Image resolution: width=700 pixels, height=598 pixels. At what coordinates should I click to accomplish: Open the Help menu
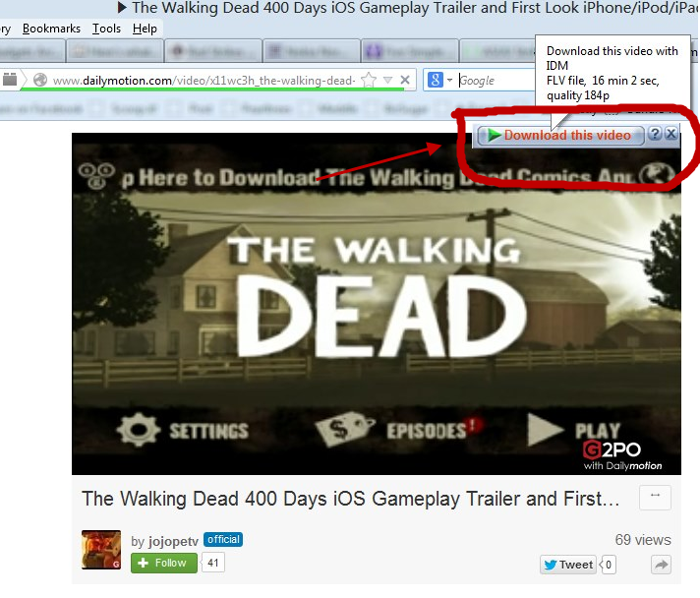point(145,29)
